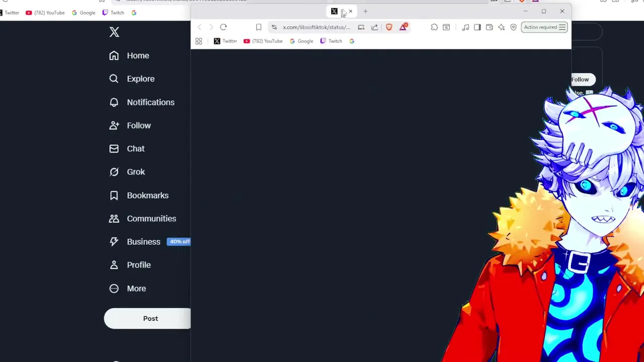Open Notifications in X sidebar
Image resolution: width=644 pixels, height=362 pixels.
[x=142, y=102]
